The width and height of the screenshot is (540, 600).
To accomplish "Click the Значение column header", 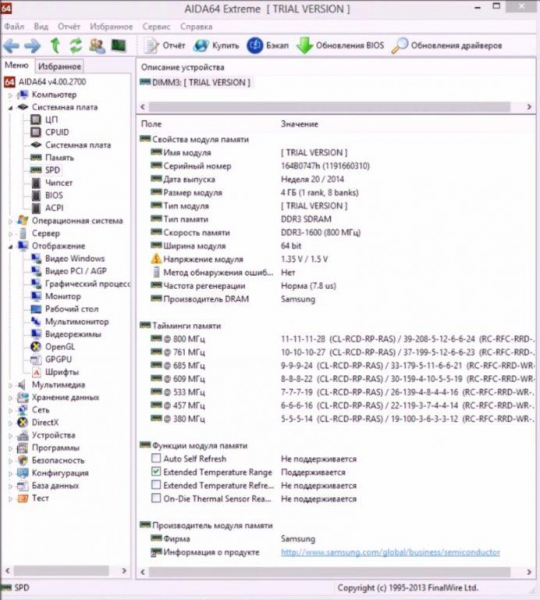I will click(x=300, y=124).
